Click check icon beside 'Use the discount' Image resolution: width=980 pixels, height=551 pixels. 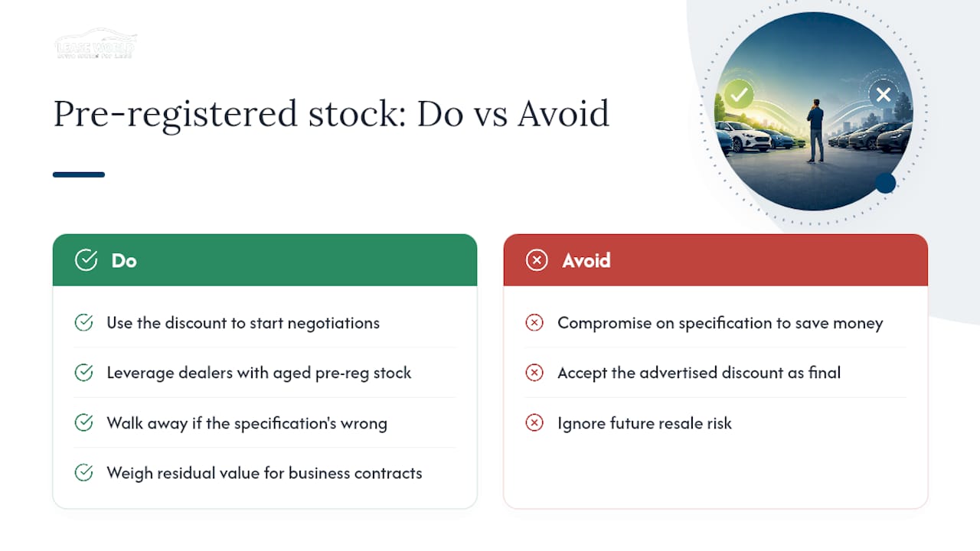[83, 323]
